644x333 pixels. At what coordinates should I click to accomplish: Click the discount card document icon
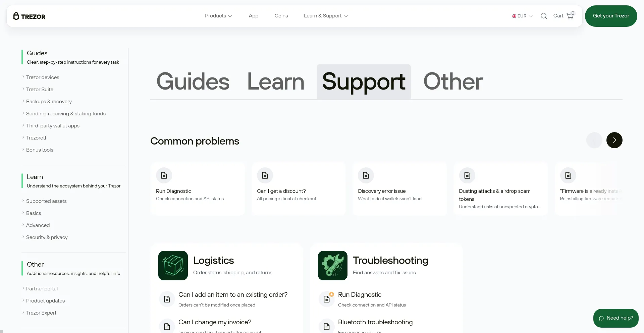[265, 175]
